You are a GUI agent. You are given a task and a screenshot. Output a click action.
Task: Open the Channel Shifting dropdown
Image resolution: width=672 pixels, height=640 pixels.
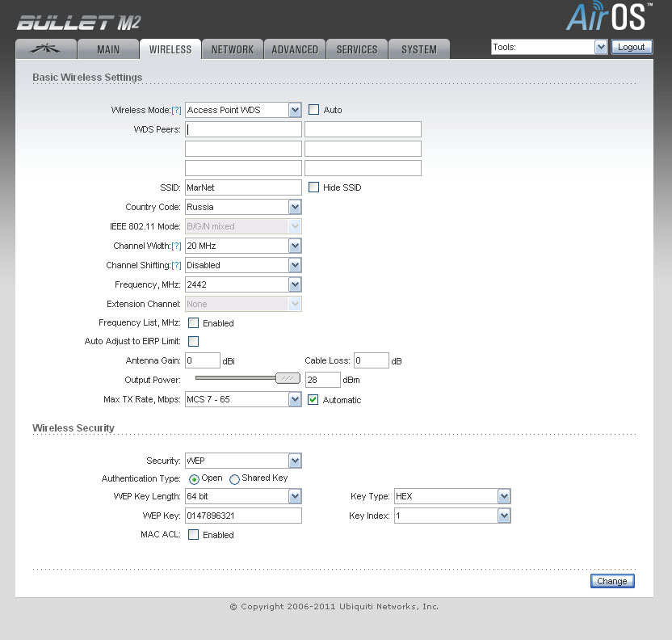tap(243, 265)
